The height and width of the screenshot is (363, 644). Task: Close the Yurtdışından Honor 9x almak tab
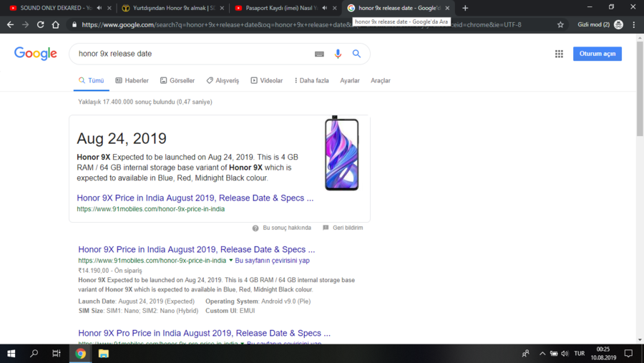(x=222, y=8)
